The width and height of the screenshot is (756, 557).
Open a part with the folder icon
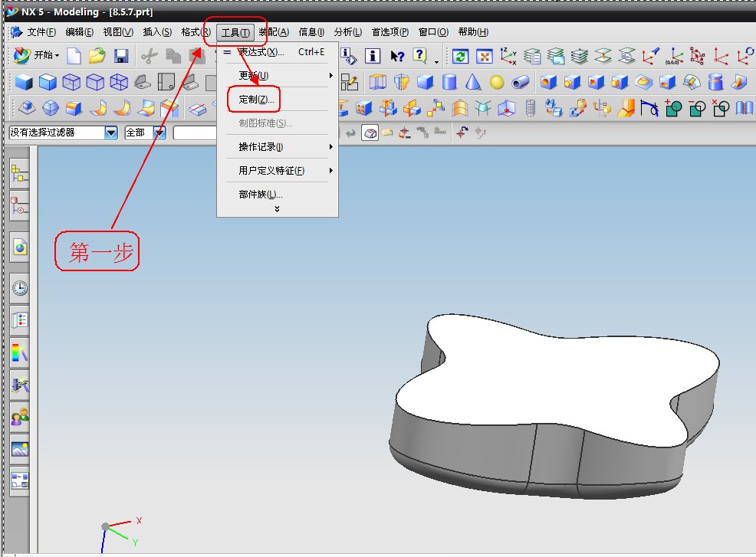[x=97, y=56]
